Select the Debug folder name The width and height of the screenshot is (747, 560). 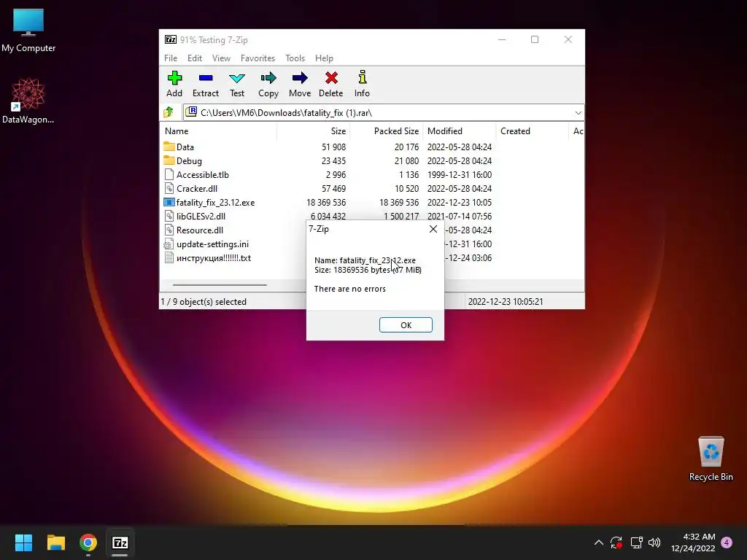point(189,161)
